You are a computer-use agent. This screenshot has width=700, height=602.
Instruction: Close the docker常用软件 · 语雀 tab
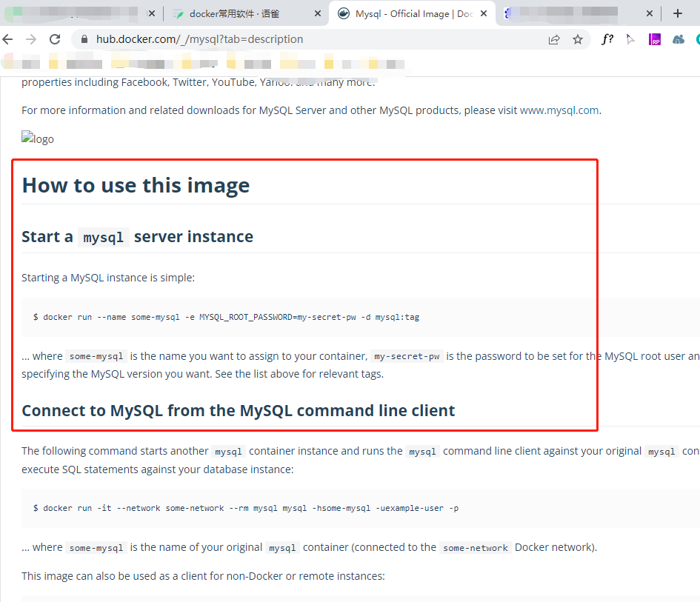click(318, 14)
